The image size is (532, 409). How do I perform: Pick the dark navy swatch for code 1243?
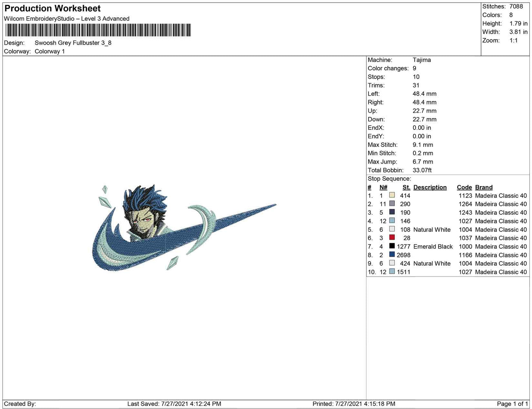point(392,212)
